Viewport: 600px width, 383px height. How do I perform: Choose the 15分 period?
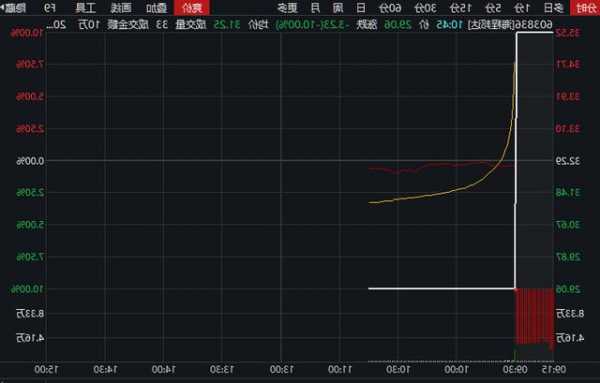coord(460,8)
